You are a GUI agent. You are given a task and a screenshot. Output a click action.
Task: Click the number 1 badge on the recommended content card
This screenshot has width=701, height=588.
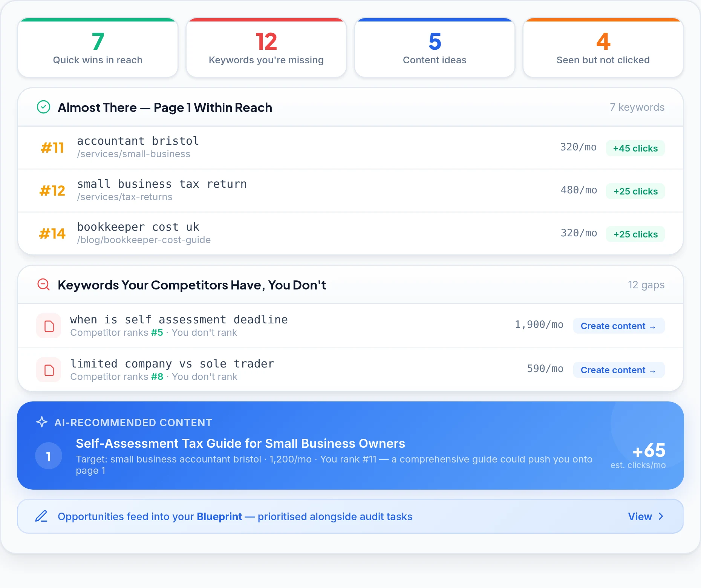pyautogui.click(x=49, y=456)
